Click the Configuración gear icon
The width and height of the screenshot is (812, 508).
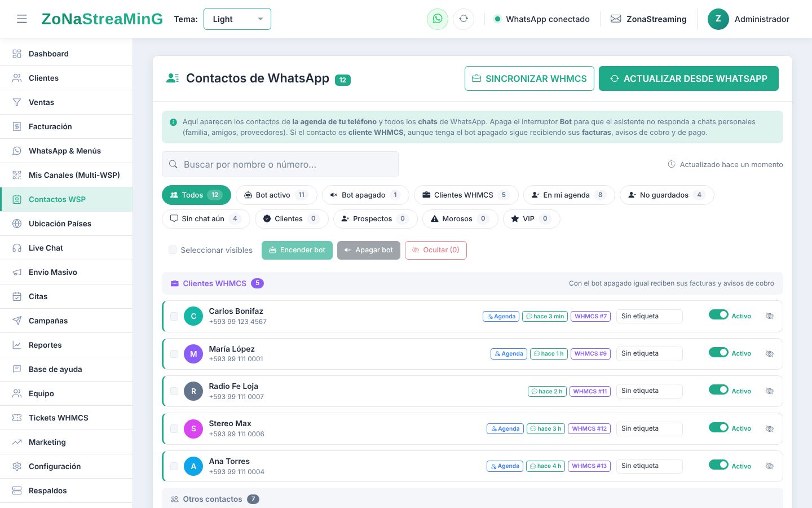[x=17, y=466]
